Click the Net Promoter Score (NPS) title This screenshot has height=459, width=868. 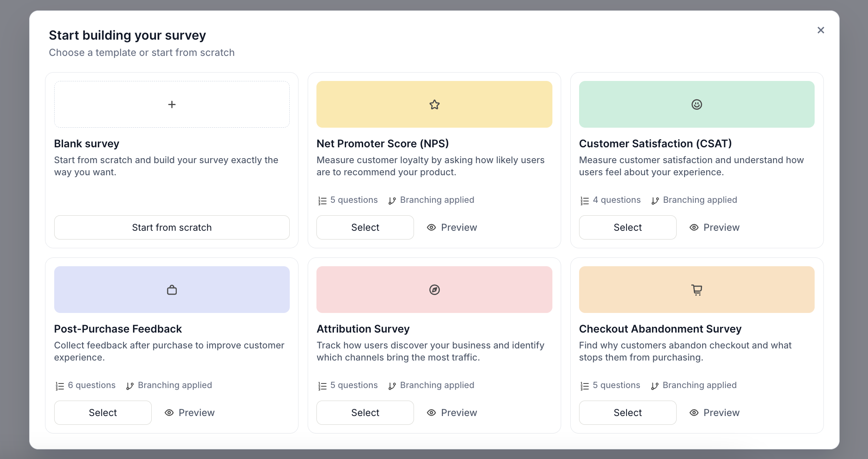tap(383, 144)
